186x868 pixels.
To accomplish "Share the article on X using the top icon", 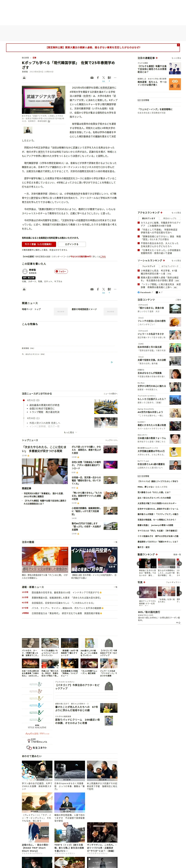I will click(x=104, y=78).
